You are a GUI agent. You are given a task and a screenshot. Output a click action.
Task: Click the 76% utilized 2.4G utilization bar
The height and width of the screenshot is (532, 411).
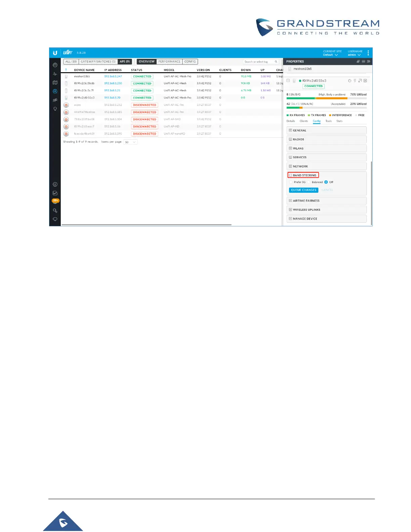pyautogui.click(x=326, y=98)
